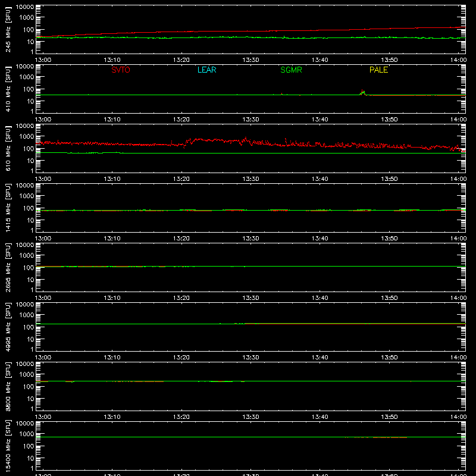Click the cyan LEAR station label
The width and height of the screenshot is (476, 476).
tap(206, 70)
